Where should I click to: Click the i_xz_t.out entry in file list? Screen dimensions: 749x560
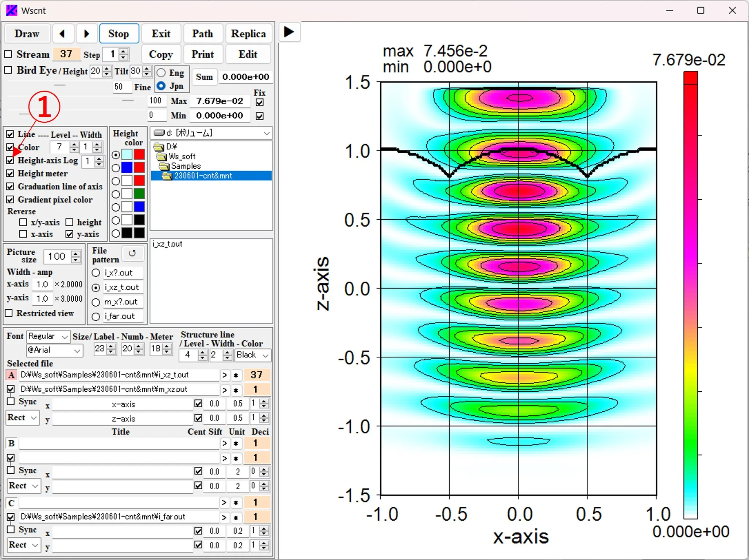168,244
